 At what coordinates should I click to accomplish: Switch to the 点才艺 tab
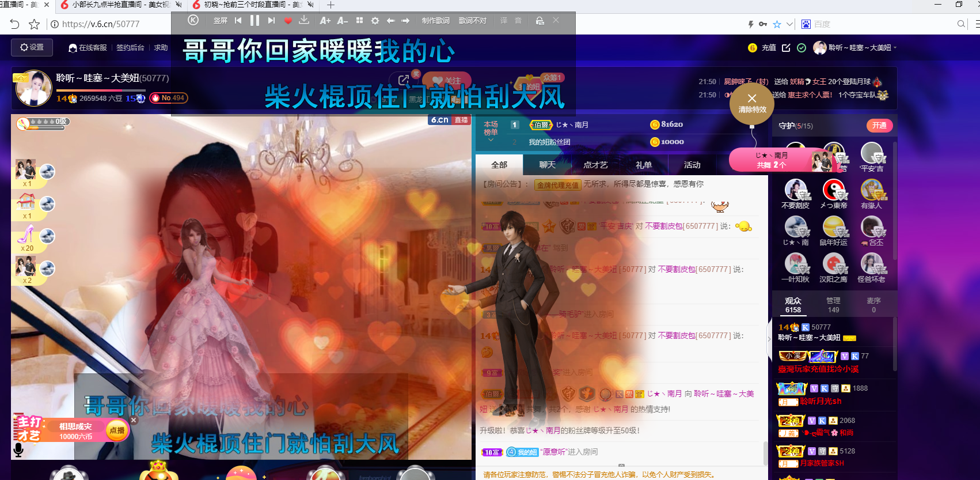click(x=595, y=165)
